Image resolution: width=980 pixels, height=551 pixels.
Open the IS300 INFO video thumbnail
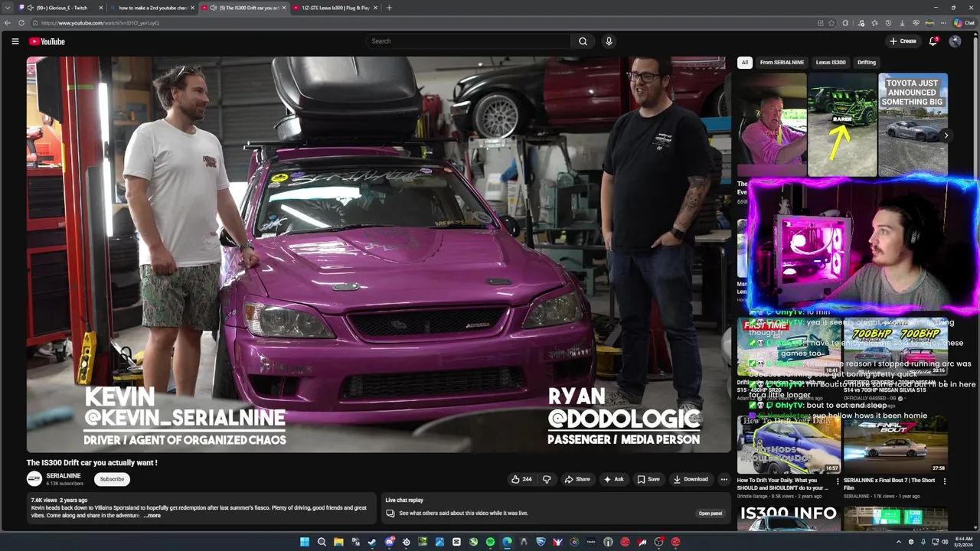pyautogui.click(x=789, y=519)
